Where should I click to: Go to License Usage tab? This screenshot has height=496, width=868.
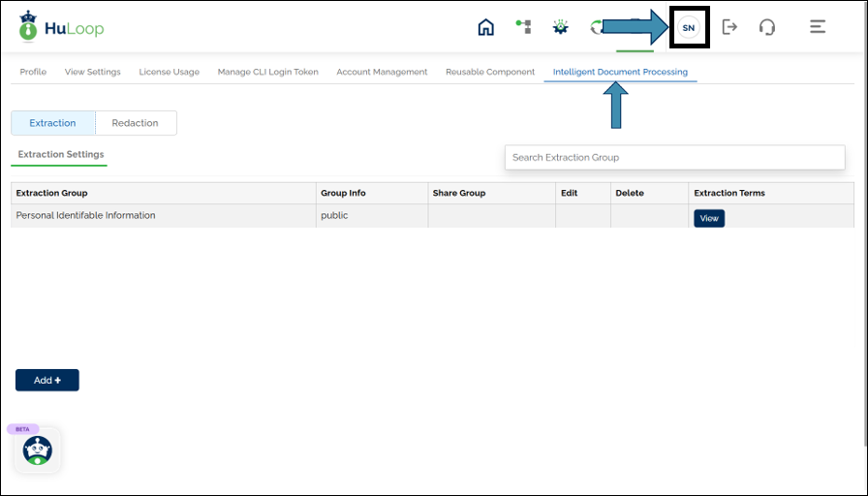[x=169, y=72]
